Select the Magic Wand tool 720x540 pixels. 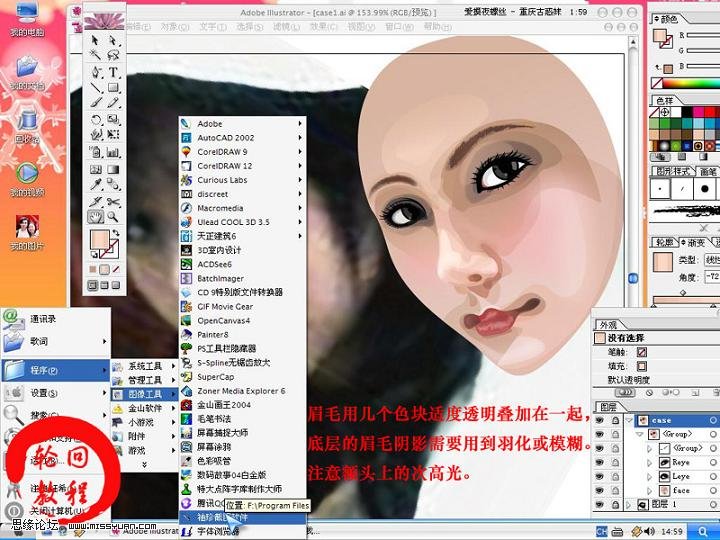tap(96, 55)
